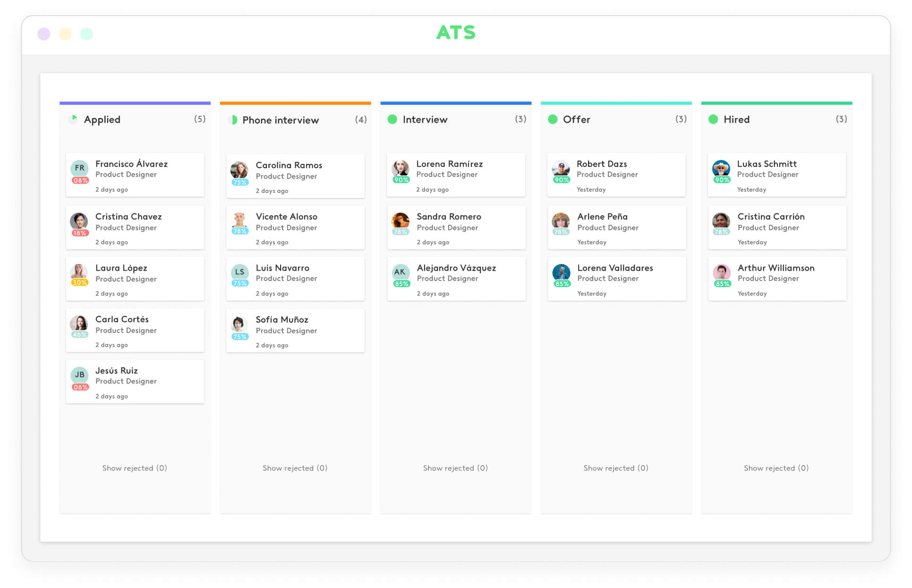Screen dimensions: 912x588
Task: Click the green dot beside Interview heading
Action: pyautogui.click(x=392, y=119)
